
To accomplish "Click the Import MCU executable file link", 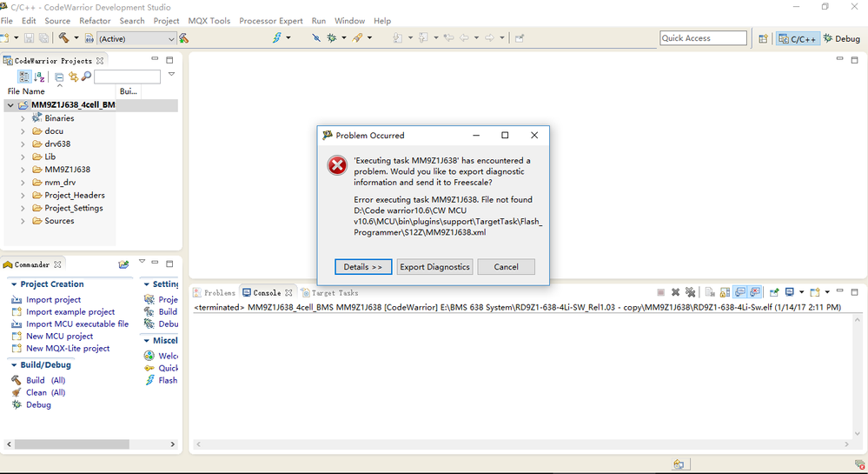I will [77, 324].
